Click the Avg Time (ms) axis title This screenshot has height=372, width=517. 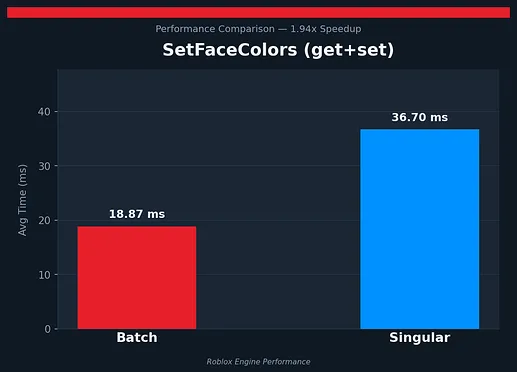click(x=22, y=200)
